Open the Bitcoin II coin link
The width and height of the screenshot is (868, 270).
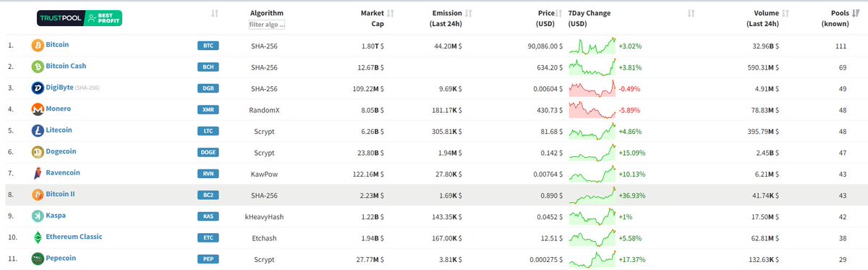click(x=60, y=194)
